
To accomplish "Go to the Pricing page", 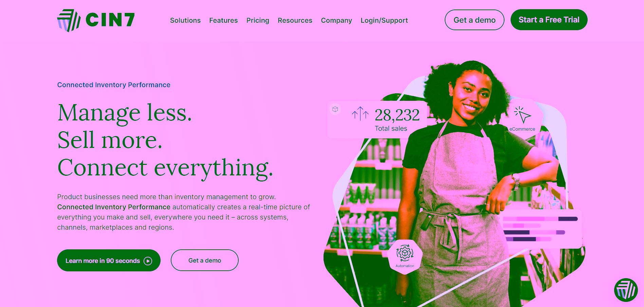I will click(258, 20).
